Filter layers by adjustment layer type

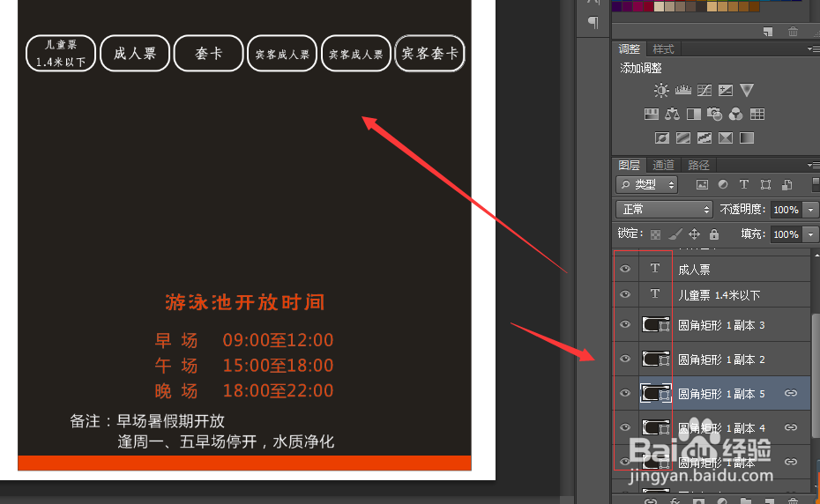coord(723,184)
